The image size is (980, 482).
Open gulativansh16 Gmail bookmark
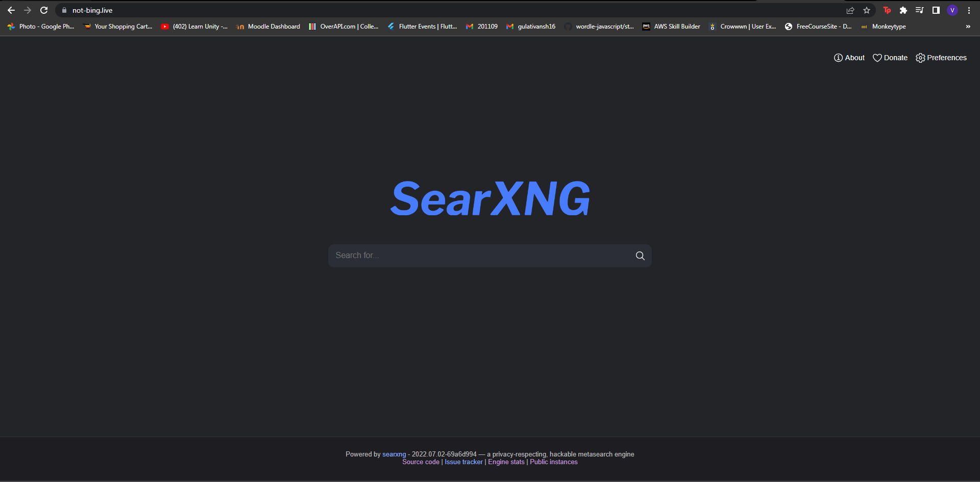coord(530,27)
